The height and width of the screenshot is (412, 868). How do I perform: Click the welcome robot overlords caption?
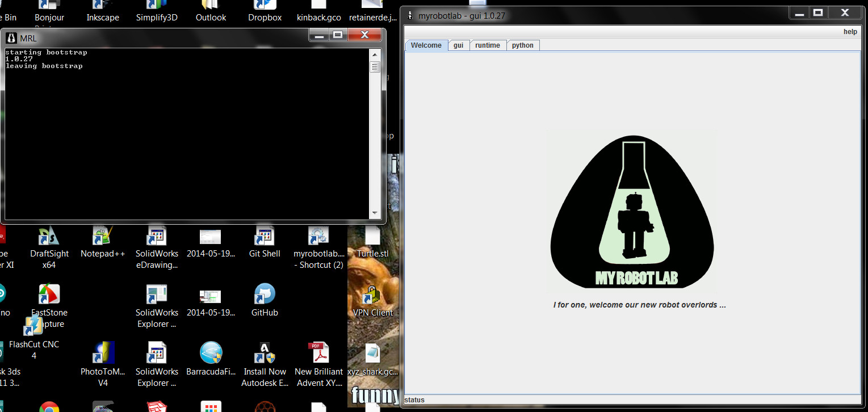(639, 305)
